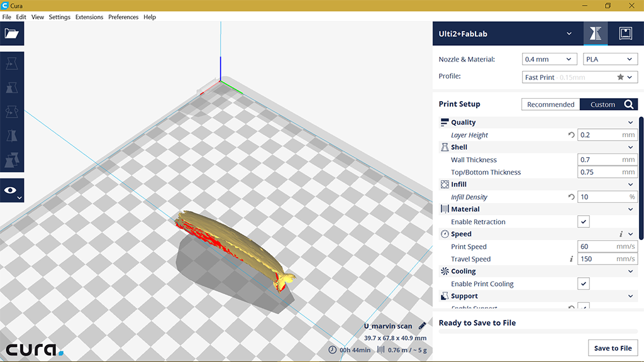
Task: Click the Material section icon
Action: (445, 209)
